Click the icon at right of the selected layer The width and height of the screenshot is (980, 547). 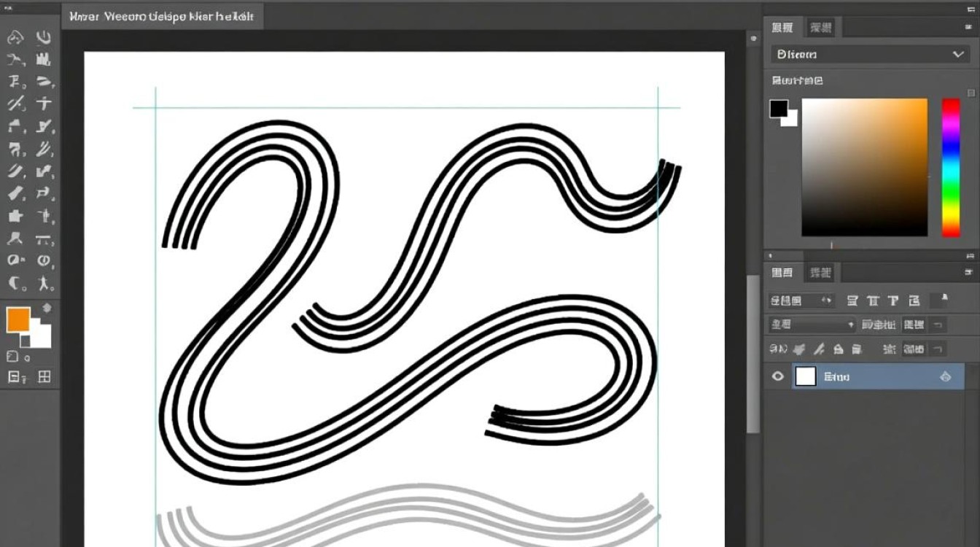(945, 376)
